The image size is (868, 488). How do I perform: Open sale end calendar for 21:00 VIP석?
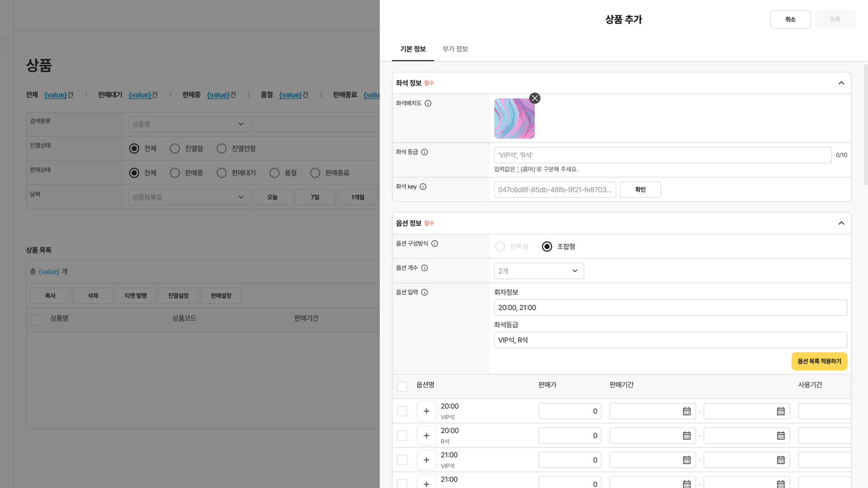pyautogui.click(x=781, y=460)
